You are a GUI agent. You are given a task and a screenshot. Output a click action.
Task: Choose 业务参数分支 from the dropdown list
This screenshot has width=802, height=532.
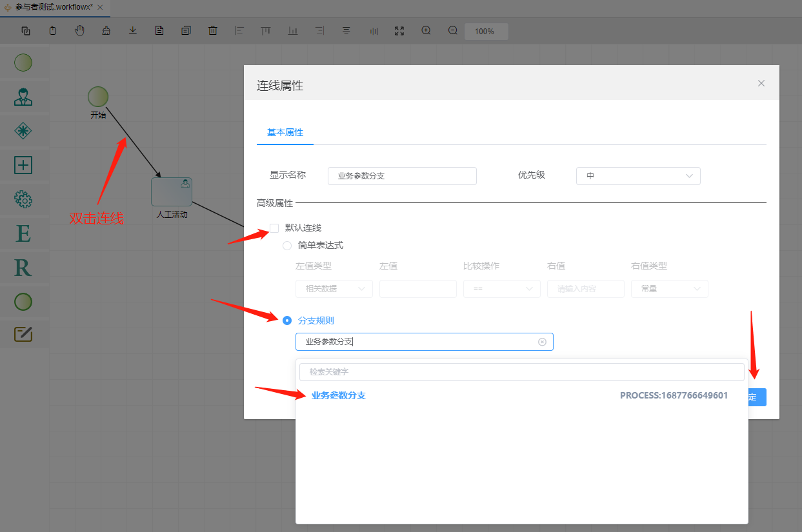click(339, 395)
